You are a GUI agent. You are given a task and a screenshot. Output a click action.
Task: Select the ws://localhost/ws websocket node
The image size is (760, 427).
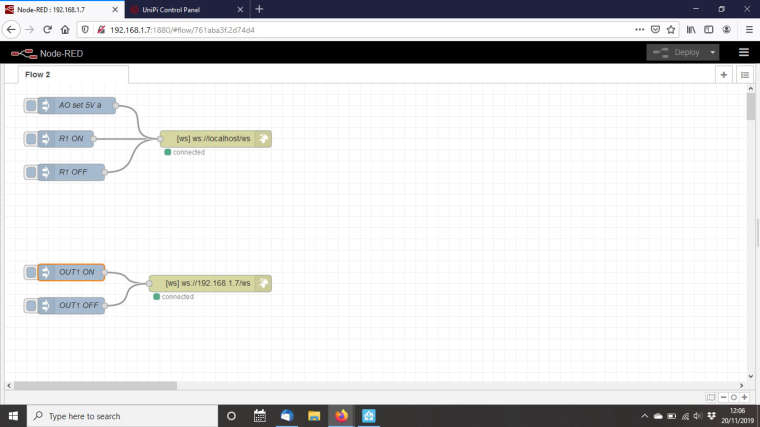(212, 139)
